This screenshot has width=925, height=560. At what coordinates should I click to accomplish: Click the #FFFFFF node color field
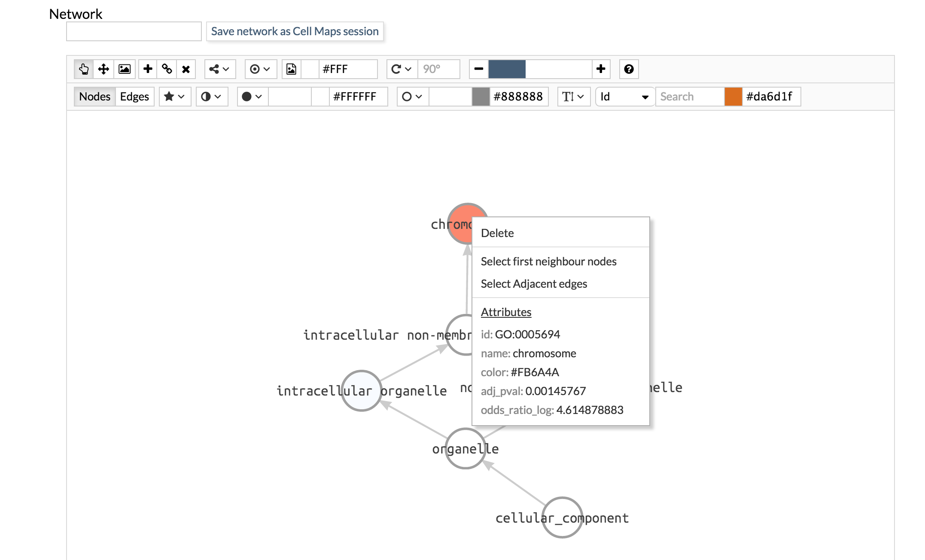pyautogui.click(x=358, y=97)
